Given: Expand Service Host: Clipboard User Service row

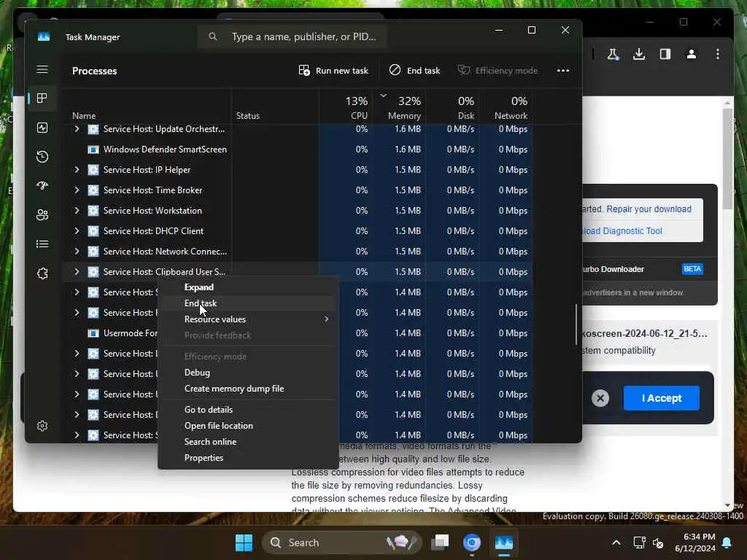Looking at the screenshot, I should [x=77, y=272].
